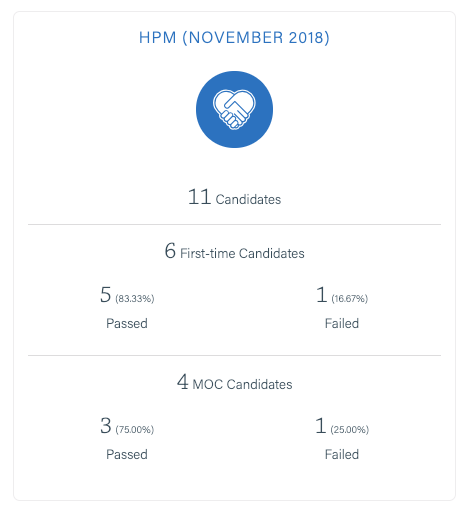Click the 16.67% failed percentage
This screenshot has height=510, width=469.
349,298
